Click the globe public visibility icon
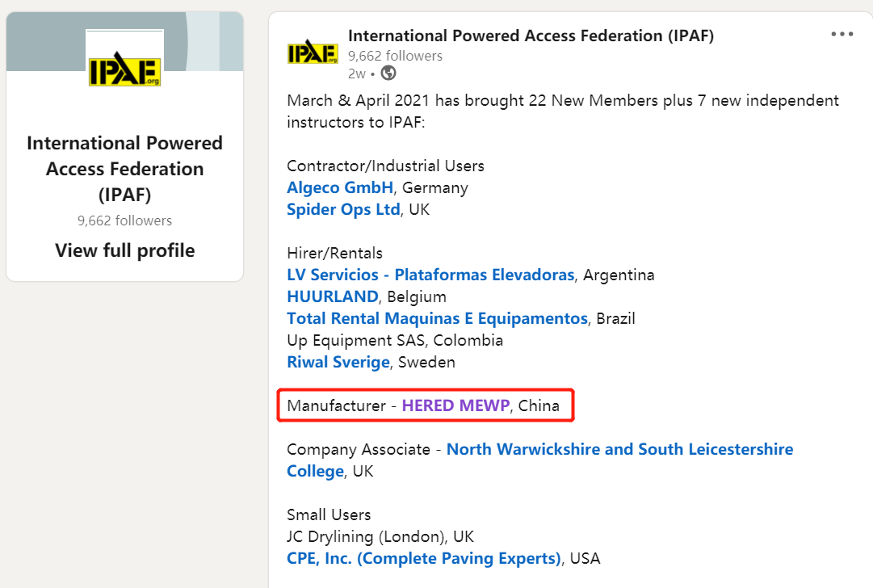Screen dimensions: 873x588 [388, 73]
